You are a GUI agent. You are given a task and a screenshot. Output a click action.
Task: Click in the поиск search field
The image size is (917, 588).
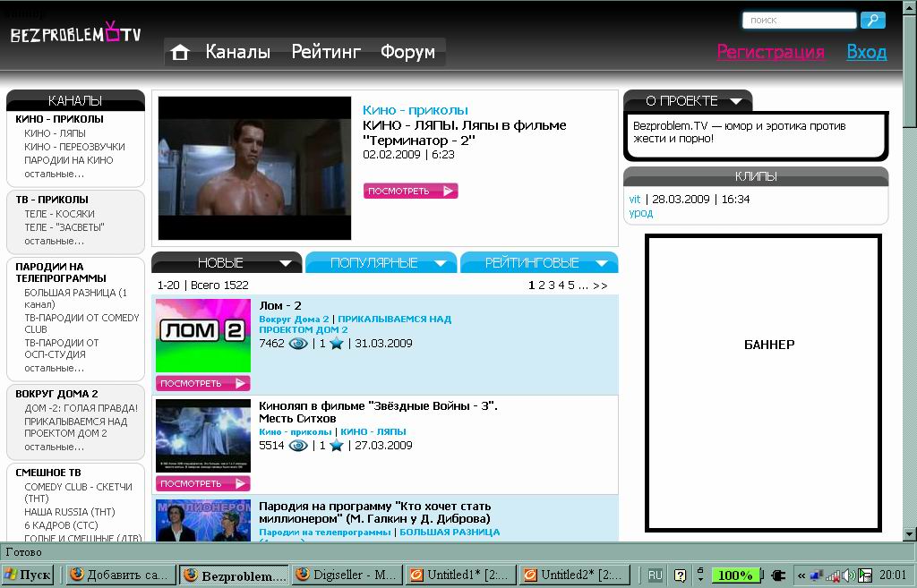(x=799, y=21)
